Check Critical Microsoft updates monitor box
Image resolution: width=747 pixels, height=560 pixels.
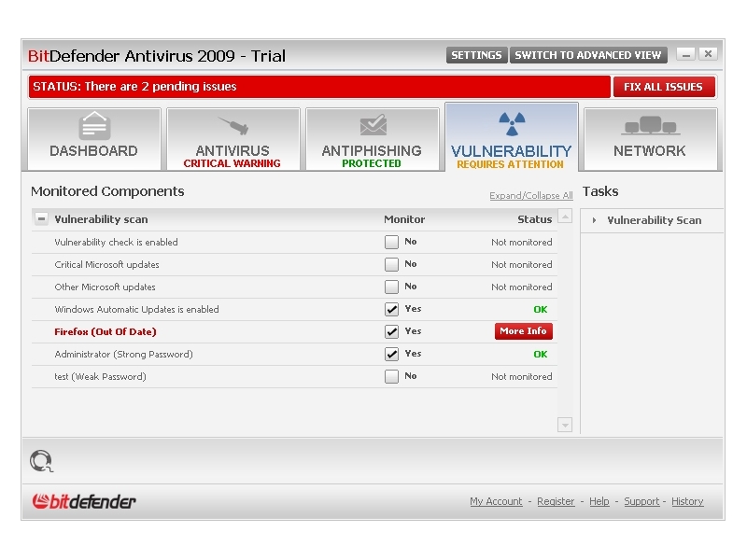tap(391, 264)
